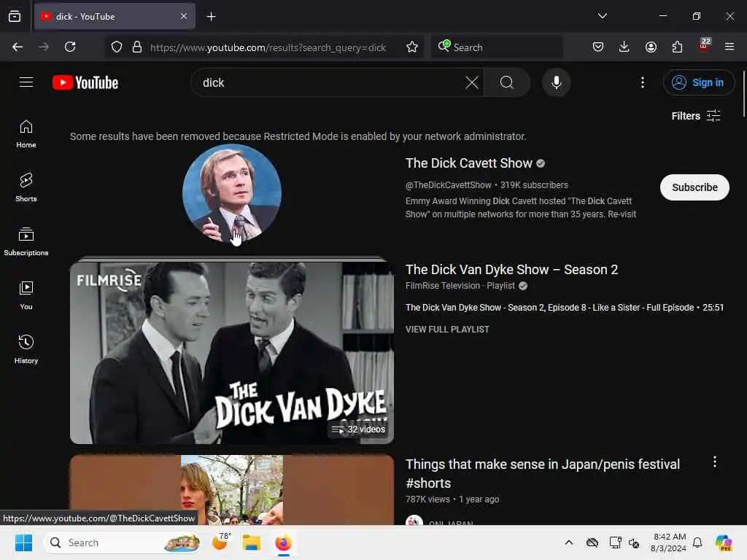Screen dimensions: 747x560
Task: Click the Windows taskbar Search box
Action: pos(122,542)
